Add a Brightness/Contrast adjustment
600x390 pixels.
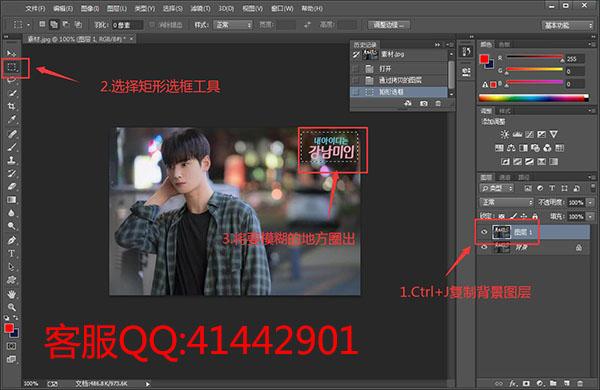click(x=505, y=134)
